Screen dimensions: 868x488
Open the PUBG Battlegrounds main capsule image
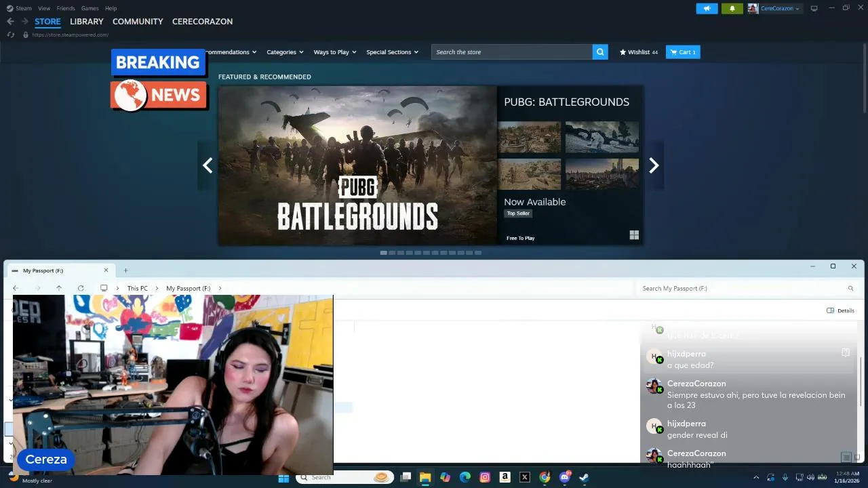[x=357, y=165]
